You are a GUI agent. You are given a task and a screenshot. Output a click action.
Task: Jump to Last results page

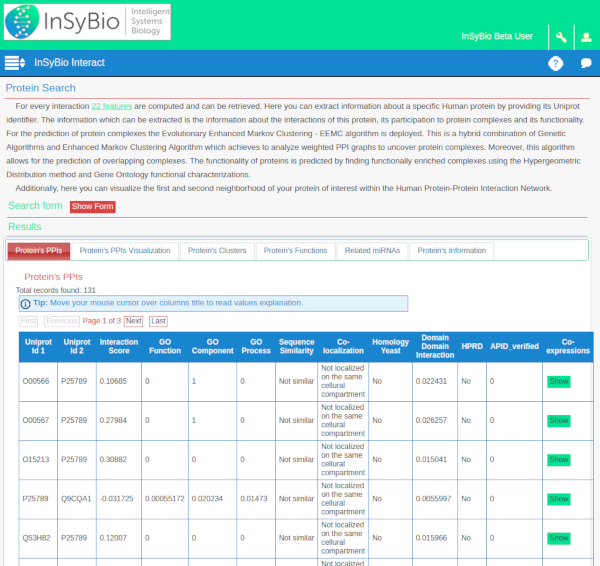click(x=158, y=321)
